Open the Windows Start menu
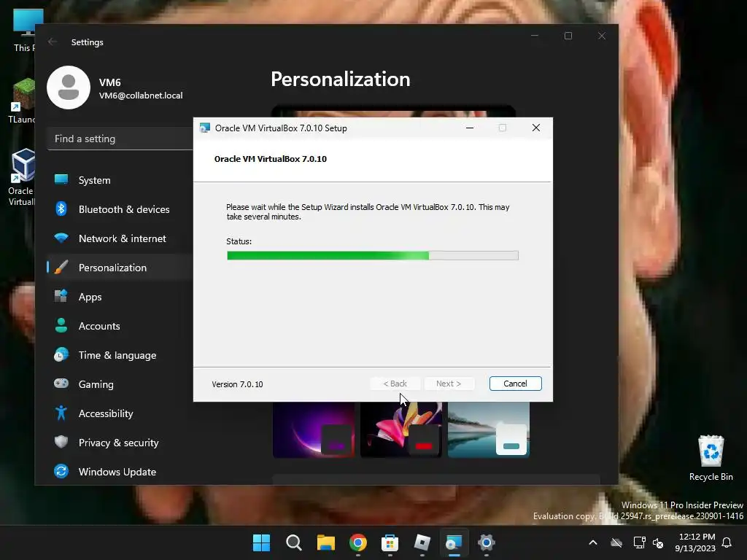Viewport: 747px width, 560px height. tap(262, 542)
